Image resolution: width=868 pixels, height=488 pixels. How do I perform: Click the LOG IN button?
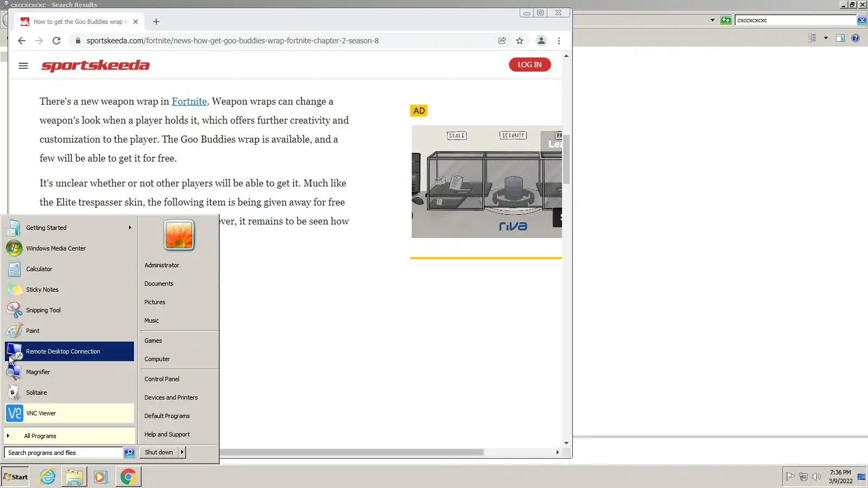[x=529, y=65]
